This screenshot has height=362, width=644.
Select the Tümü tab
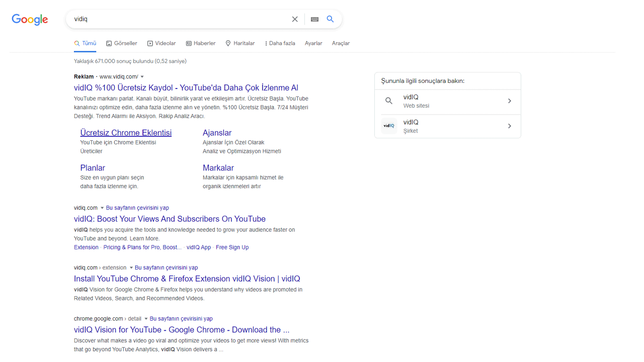(x=85, y=43)
